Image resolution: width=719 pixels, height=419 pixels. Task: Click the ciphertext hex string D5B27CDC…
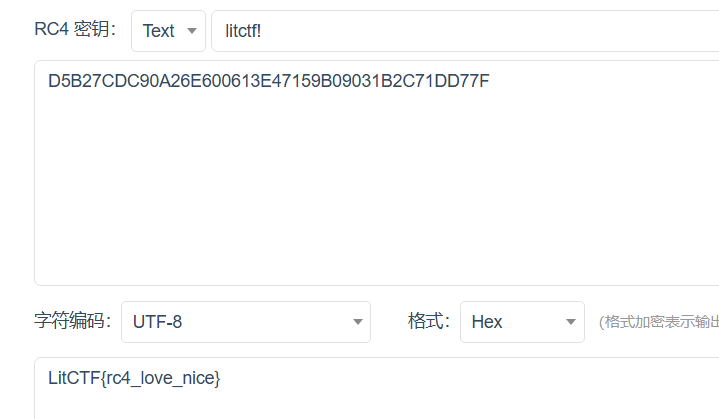268,81
